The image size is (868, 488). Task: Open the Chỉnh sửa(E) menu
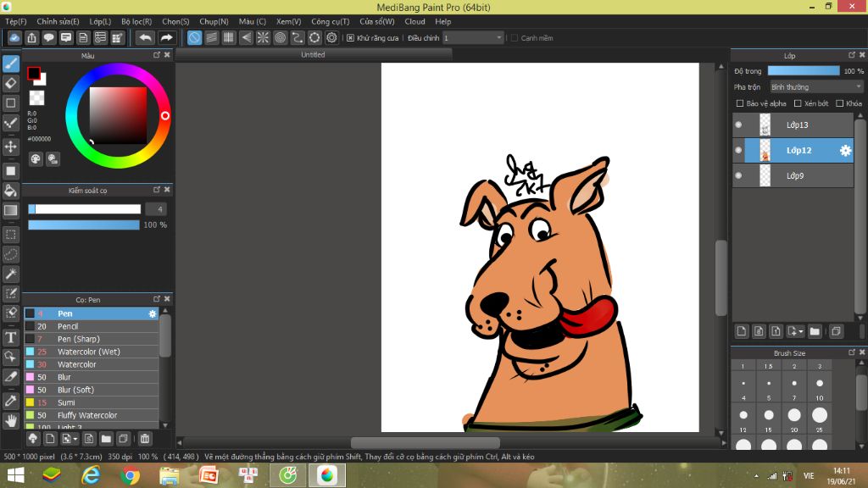coord(58,21)
